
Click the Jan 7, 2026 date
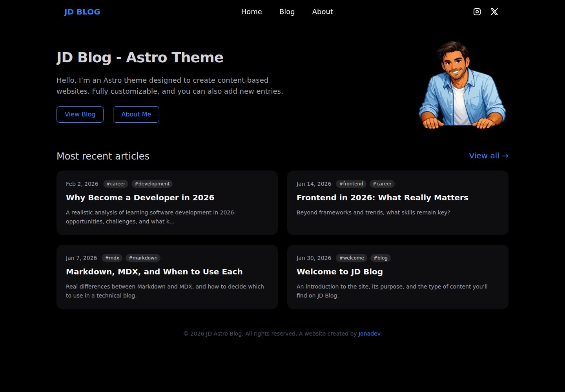(81, 258)
